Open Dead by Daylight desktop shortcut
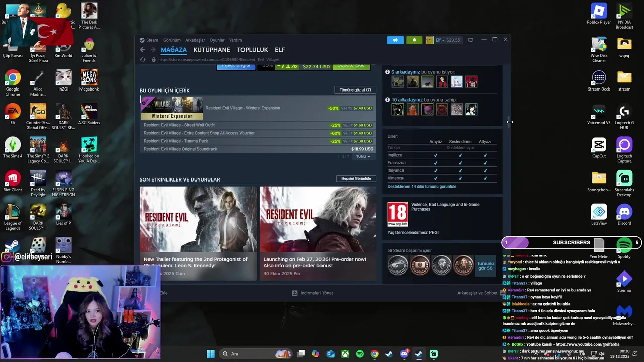Image resolution: width=644 pixels, height=362 pixels. pyautogui.click(x=38, y=184)
